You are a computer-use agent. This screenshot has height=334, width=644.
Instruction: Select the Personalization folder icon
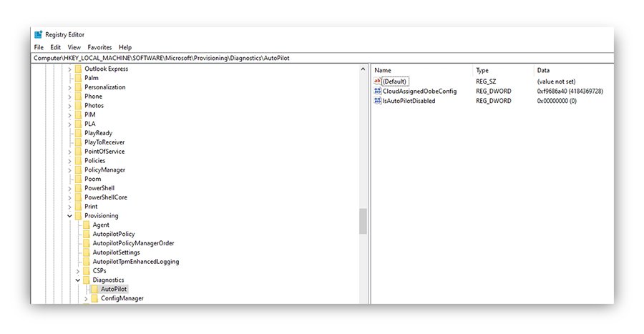[x=78, y=87]
